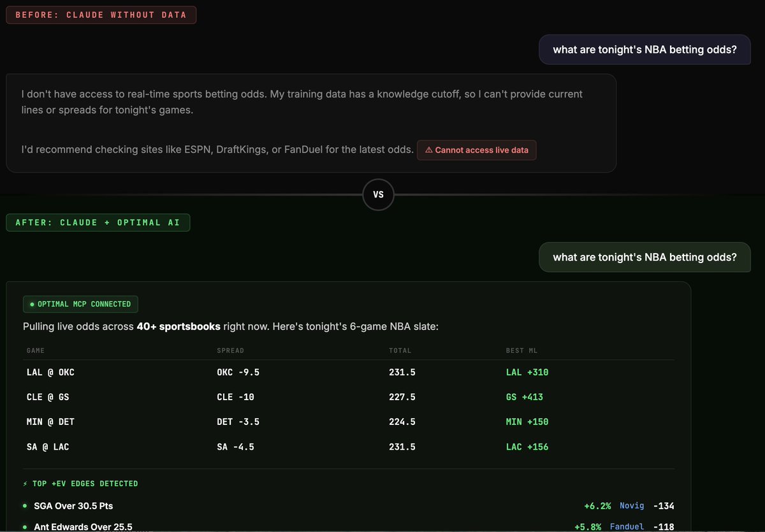Click the 'LAC +156' moneyline
The image size is (765, 532).
coord(527,447)
